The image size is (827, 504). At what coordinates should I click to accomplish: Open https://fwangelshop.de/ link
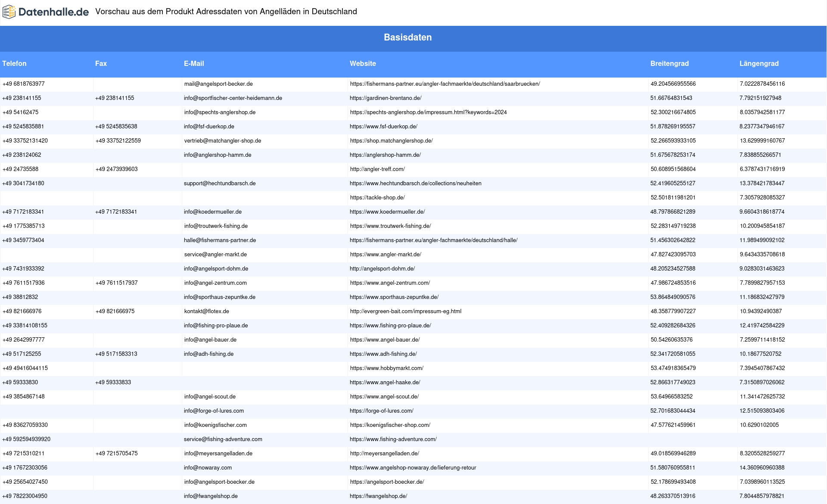378,496
